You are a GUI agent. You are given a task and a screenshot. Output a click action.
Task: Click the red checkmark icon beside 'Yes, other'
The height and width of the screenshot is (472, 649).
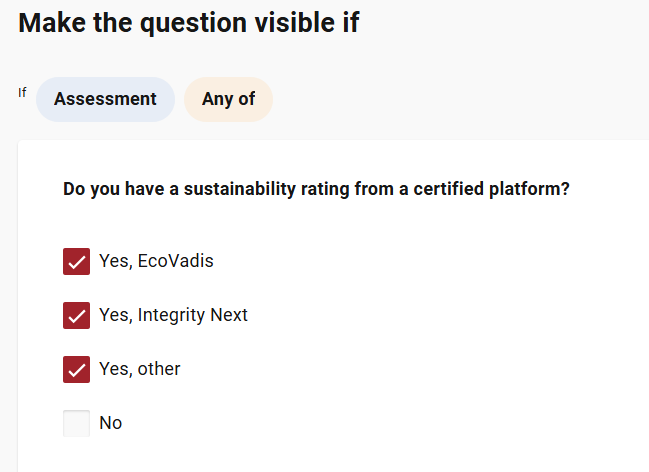(76, 369)
